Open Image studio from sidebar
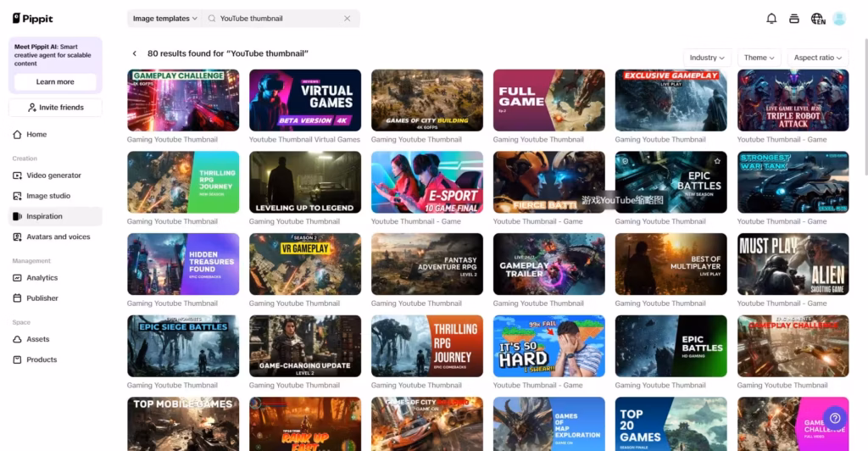868x451 pixels. point(48,196)
